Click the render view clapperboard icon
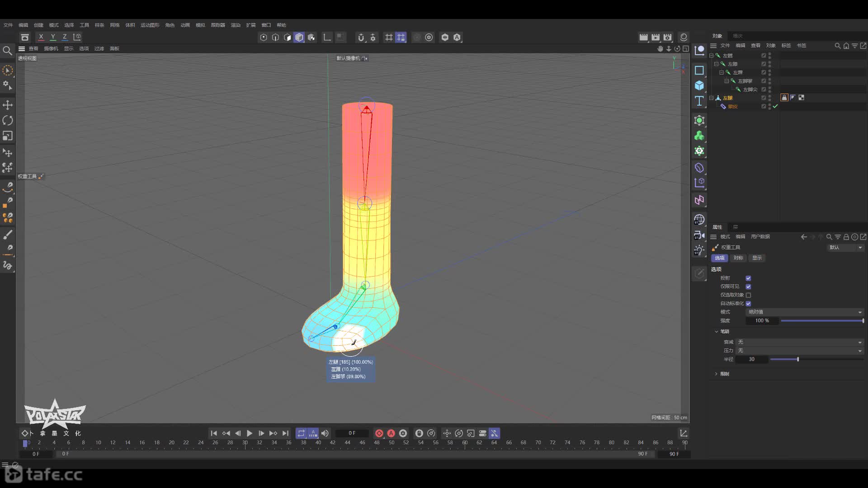 coord(643,37)
